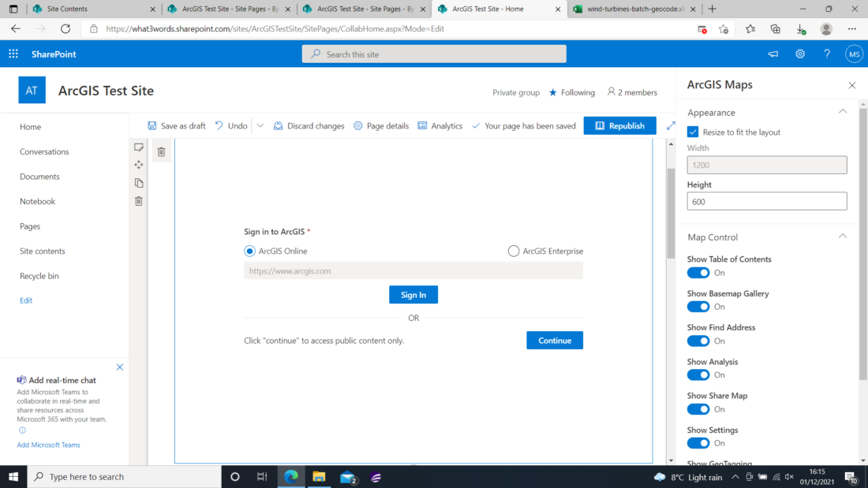Toggle Show Table of Contents off
Viewport: 868px width, 488px height.
[698, 273]
